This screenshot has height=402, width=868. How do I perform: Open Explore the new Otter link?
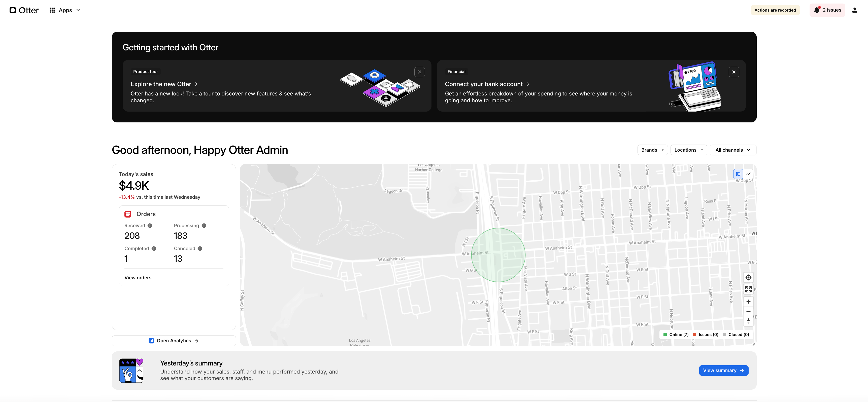click(164, 84)
